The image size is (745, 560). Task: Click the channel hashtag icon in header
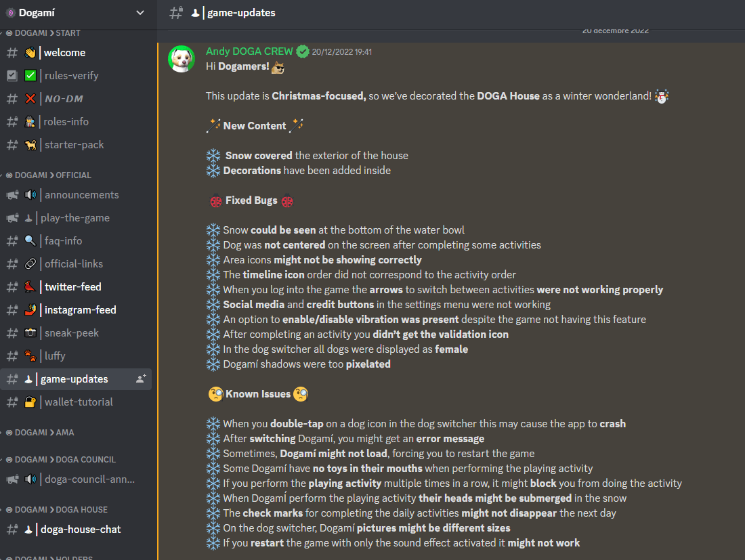click(176, 13)
